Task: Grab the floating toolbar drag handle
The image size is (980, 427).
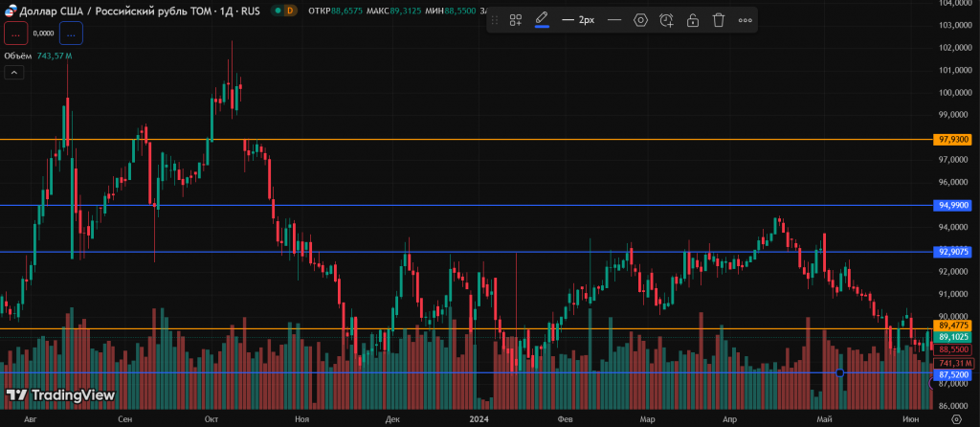Action: tap(495, 20)
